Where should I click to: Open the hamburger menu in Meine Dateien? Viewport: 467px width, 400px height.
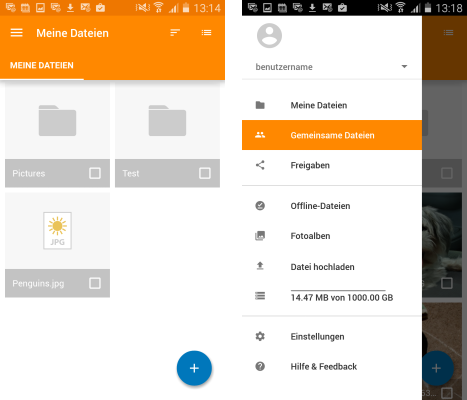(x=16, y=33)
